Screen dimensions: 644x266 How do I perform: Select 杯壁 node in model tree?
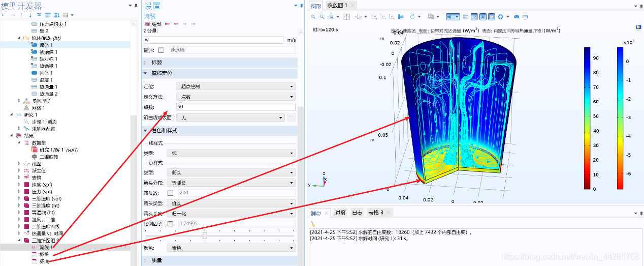44,254
